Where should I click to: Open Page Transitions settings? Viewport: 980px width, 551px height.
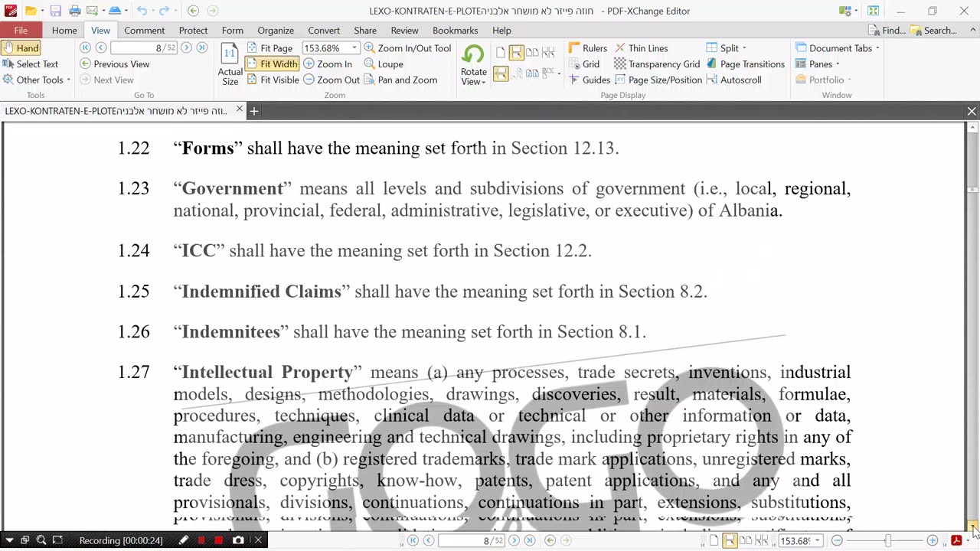(x=746, y=64)
